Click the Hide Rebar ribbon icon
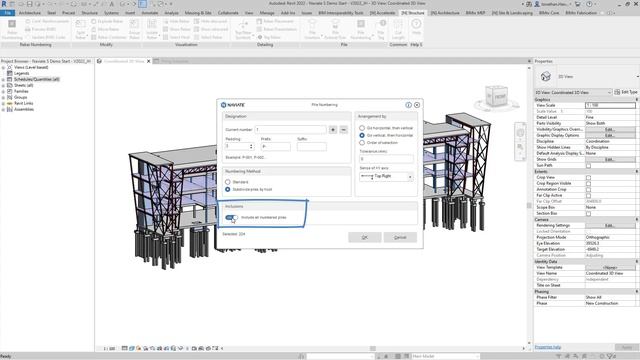This screenshot has height=360, width=640. (x=166, y=21)
